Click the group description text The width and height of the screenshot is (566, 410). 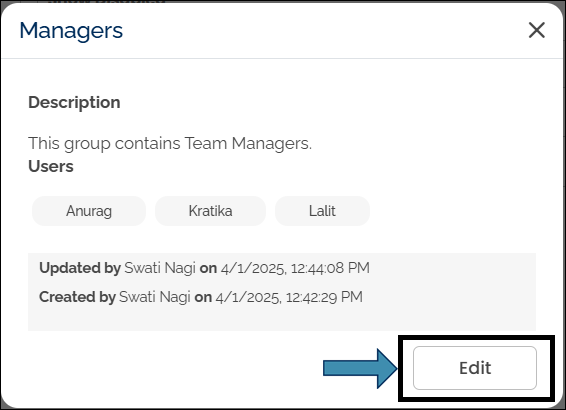[170, 144]
